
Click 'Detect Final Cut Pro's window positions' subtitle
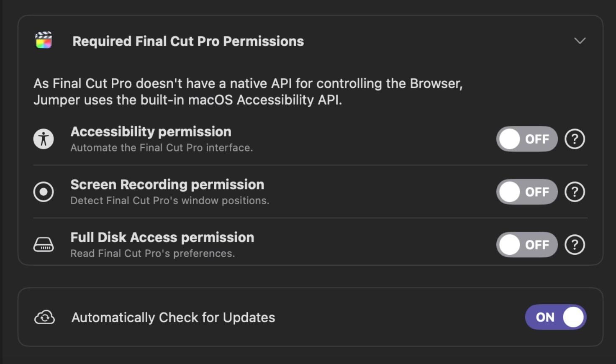pos(169,201)
